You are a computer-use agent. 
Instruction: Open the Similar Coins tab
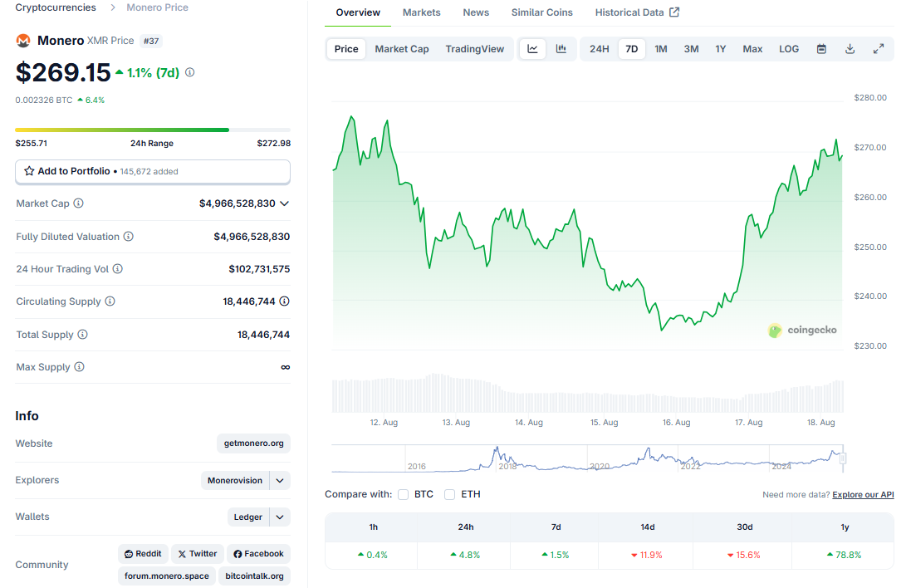542,12
